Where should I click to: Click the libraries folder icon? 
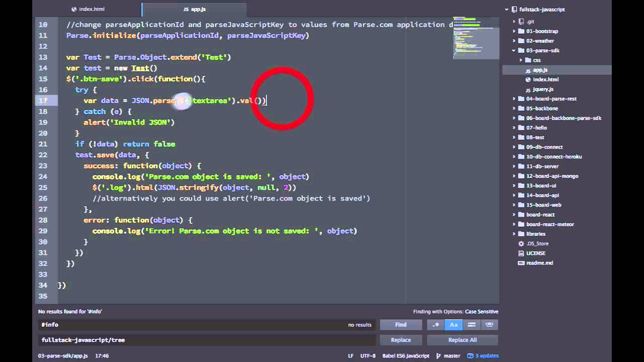tap(521, 234)
